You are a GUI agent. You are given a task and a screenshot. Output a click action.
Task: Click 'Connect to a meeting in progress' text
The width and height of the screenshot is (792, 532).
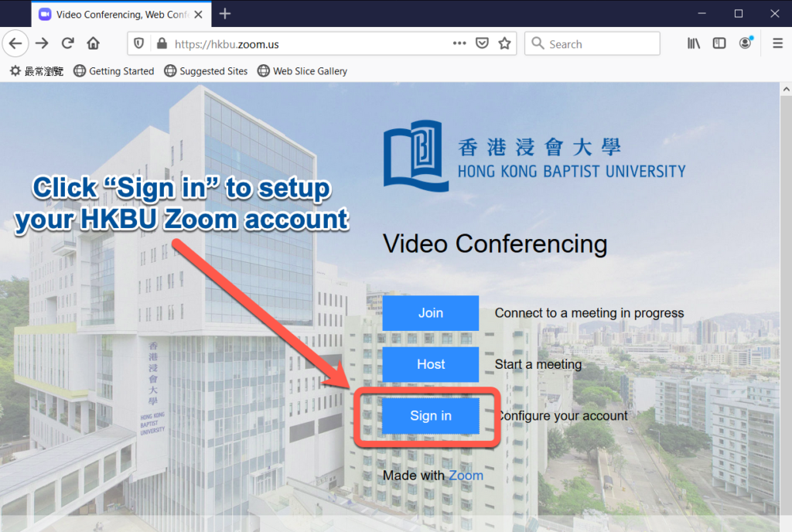[589, 313]
